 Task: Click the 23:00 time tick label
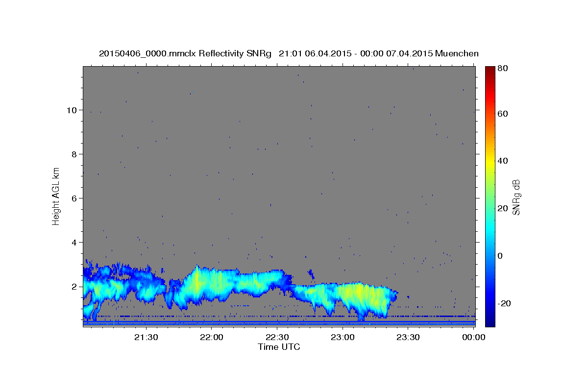click(343, 337)
